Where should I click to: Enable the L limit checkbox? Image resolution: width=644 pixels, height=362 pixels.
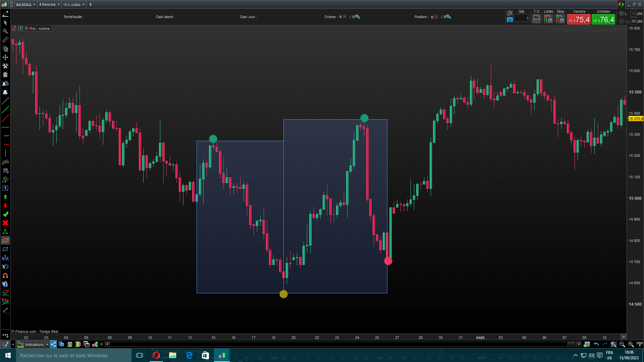[622, 13]
